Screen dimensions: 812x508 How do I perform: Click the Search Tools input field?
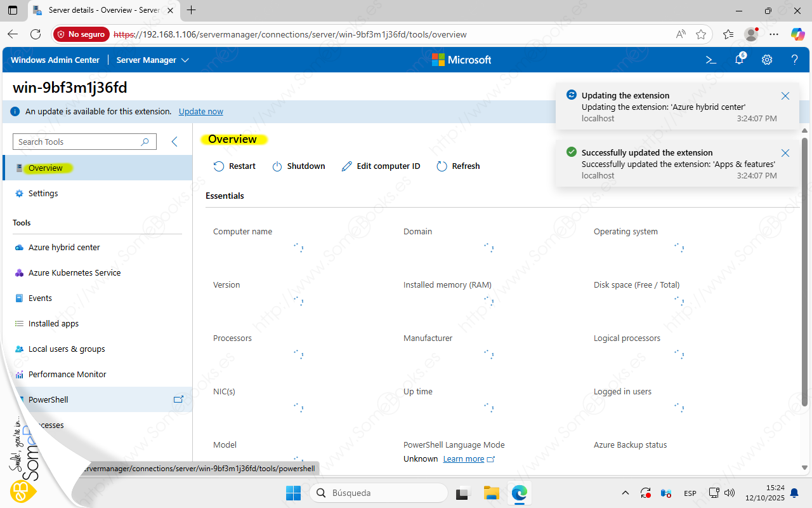[78, 142]
